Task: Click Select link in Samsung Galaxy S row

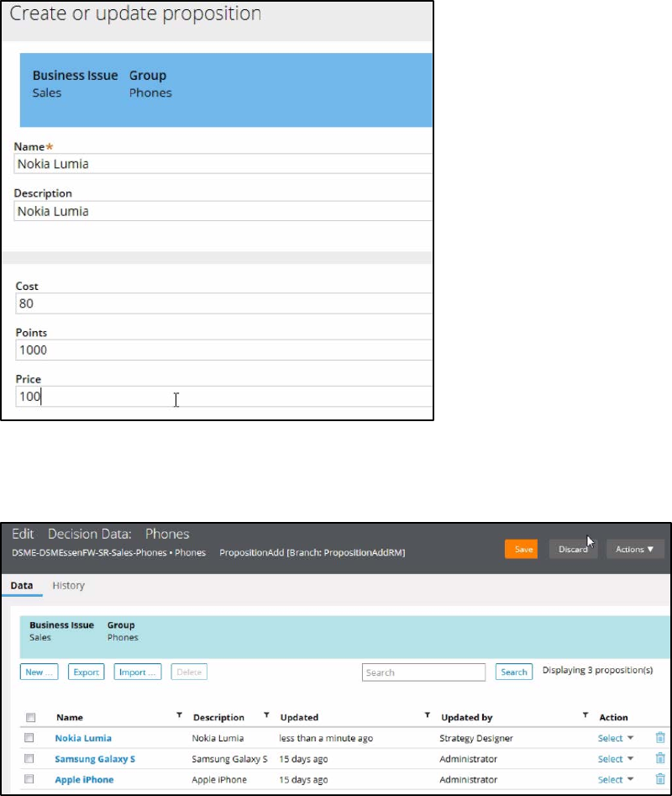Action: click(610, 759)
